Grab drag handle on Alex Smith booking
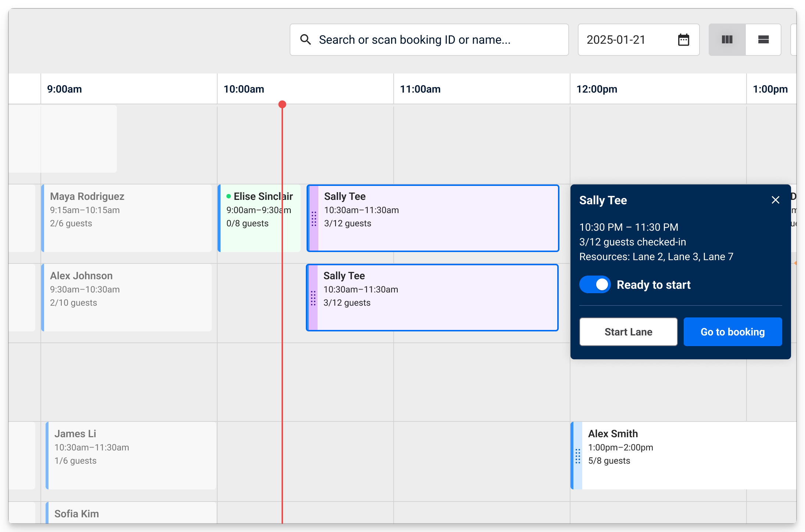The image size is (805, 532). (577, 456)
